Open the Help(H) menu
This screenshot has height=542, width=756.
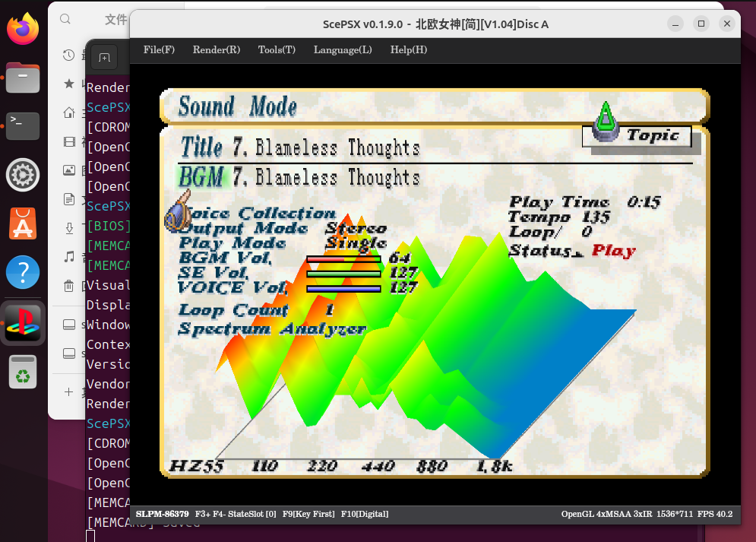408,49
